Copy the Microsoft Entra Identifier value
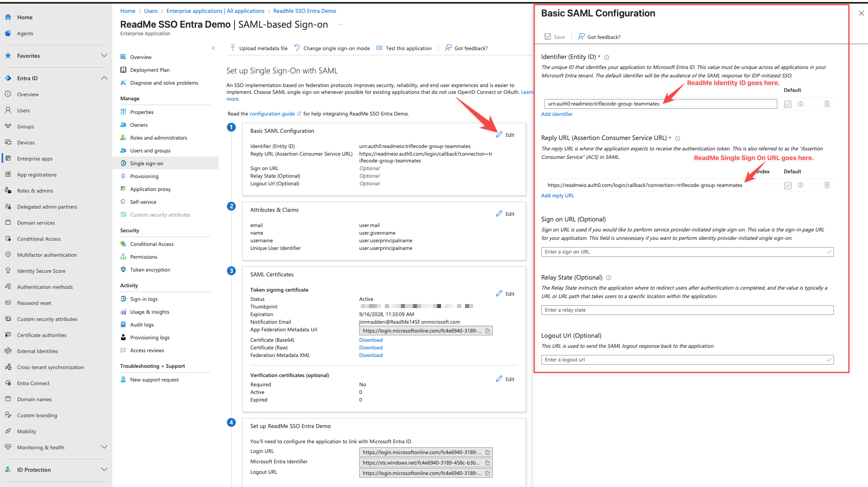The width and height of the screenshot is (868, 487). click(488, 463)
